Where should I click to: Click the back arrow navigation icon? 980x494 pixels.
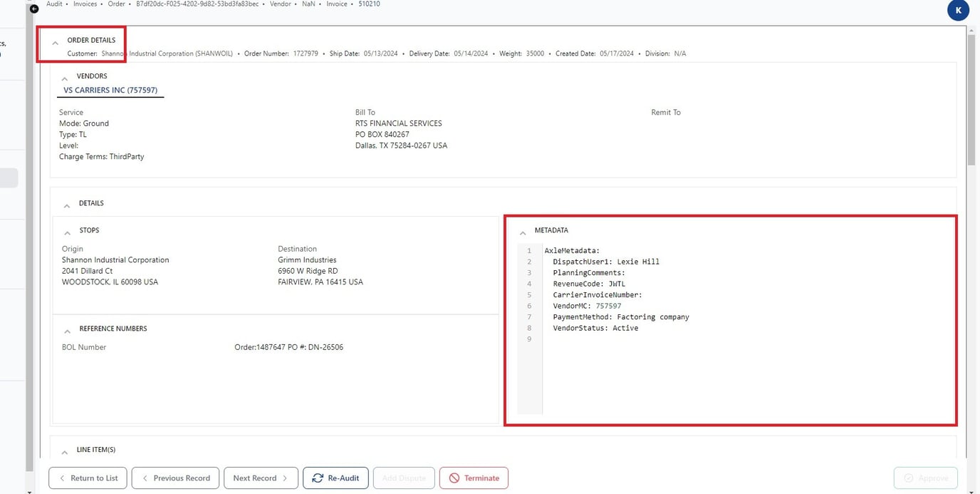pyautogui.click(x=33, y=8)
